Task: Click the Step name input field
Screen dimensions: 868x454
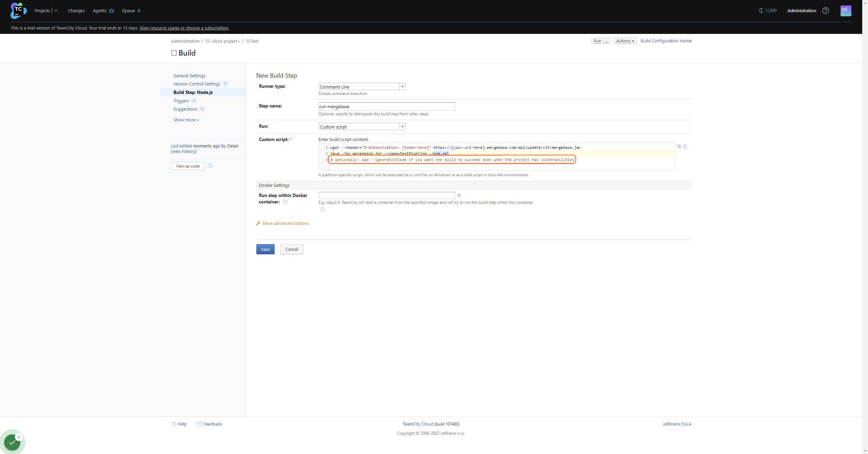Action: (387, 106)
